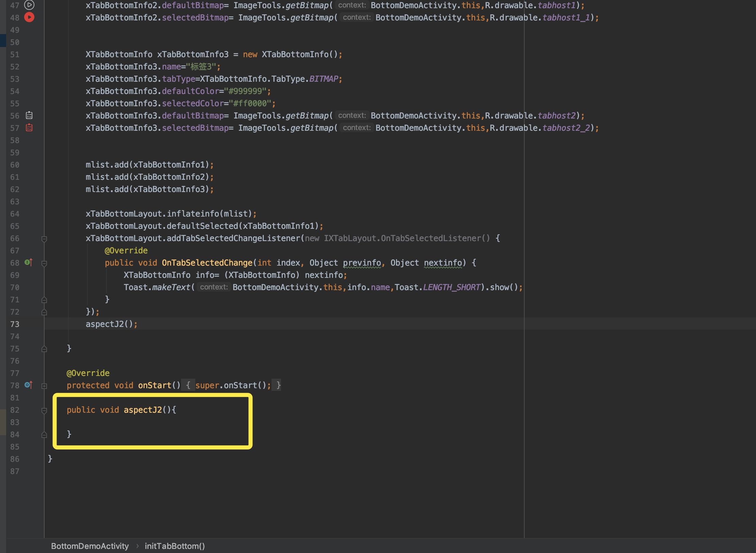Click the makeText method call
This screenshot has height=553, width=756.
point(171,287)
